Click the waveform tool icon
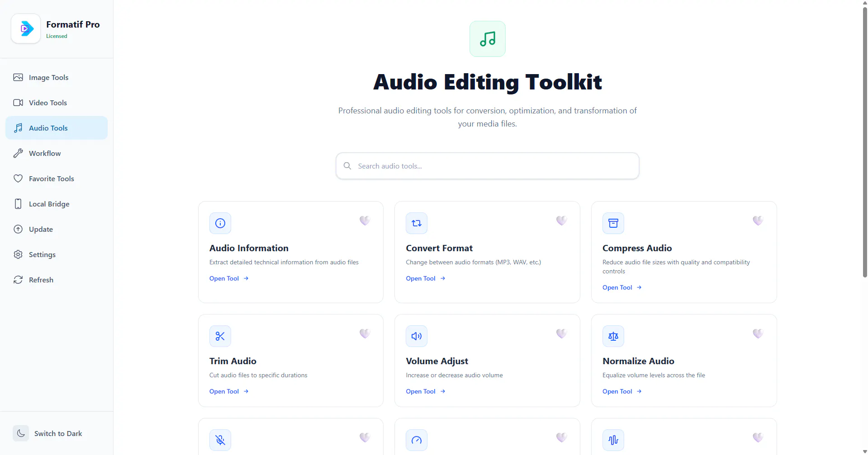The width and height of the screenshot is (868, 455). pos(613,440)
